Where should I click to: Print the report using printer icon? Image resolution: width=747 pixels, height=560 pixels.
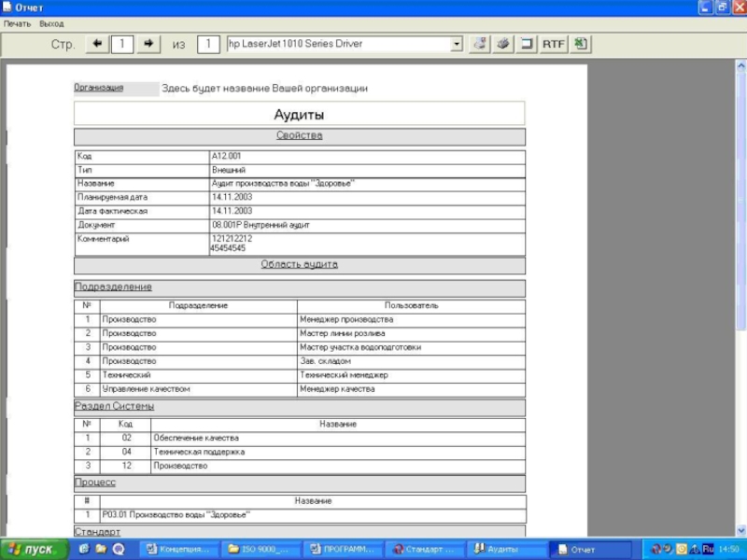503,44
